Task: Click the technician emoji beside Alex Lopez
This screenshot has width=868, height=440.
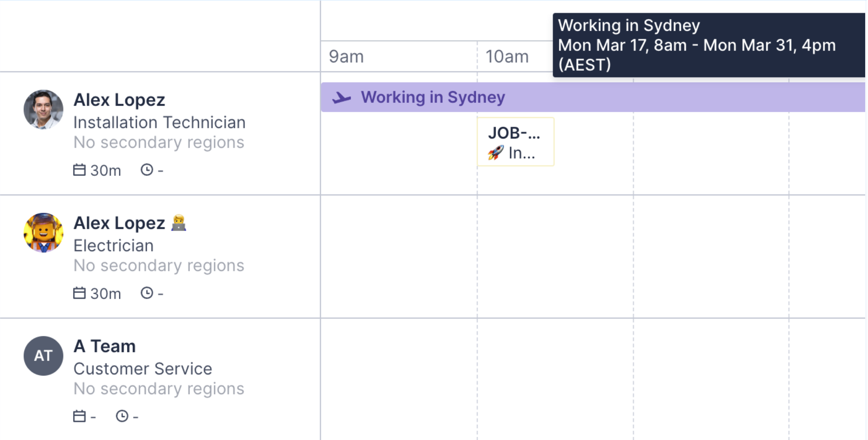Action: (x=178, y=223)
